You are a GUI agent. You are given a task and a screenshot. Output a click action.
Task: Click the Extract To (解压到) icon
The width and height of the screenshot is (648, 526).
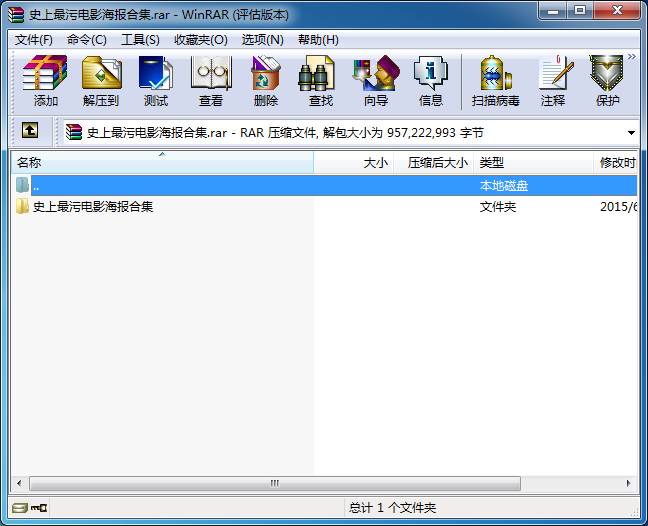101,81
